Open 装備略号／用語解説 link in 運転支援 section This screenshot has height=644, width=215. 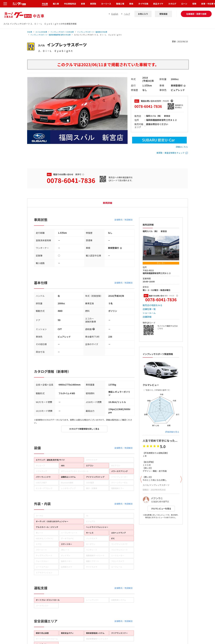pyautogui.click(x=123, y=588)
